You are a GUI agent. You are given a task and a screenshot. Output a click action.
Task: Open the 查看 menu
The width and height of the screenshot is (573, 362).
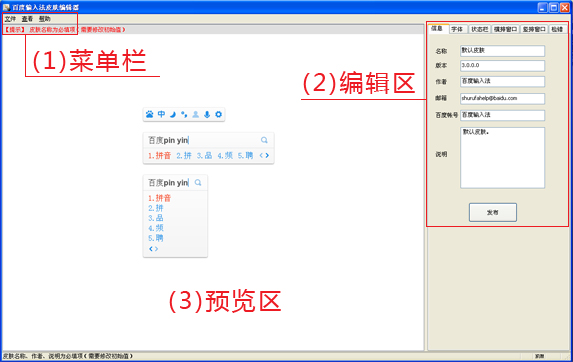coord(27,19)
